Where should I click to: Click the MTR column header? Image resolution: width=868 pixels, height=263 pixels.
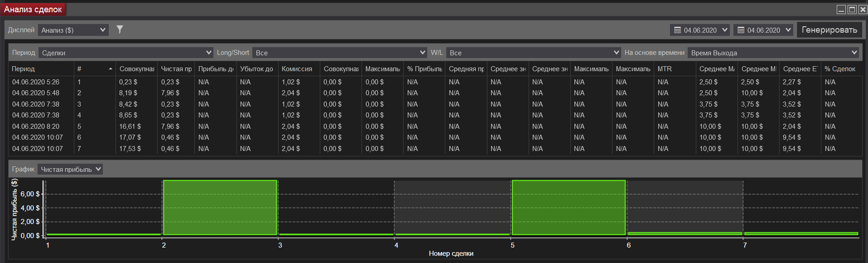pos(675,69)
